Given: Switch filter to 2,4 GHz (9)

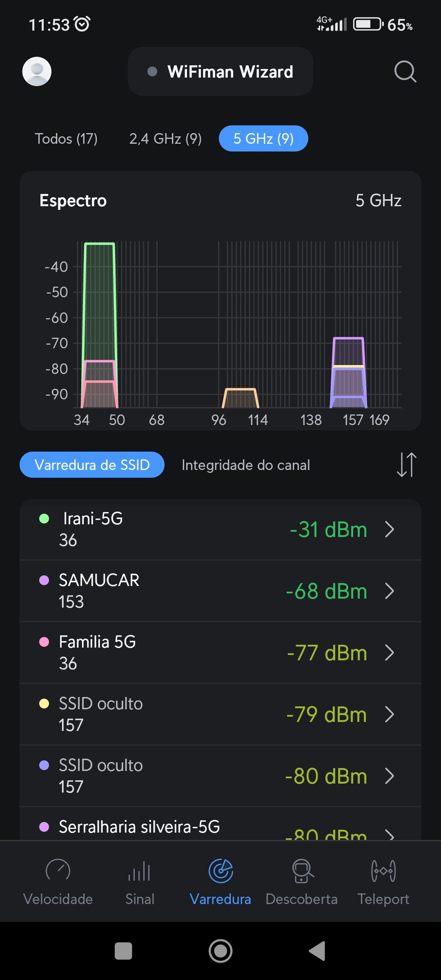Looking at the screenshot, I should 165,139.
